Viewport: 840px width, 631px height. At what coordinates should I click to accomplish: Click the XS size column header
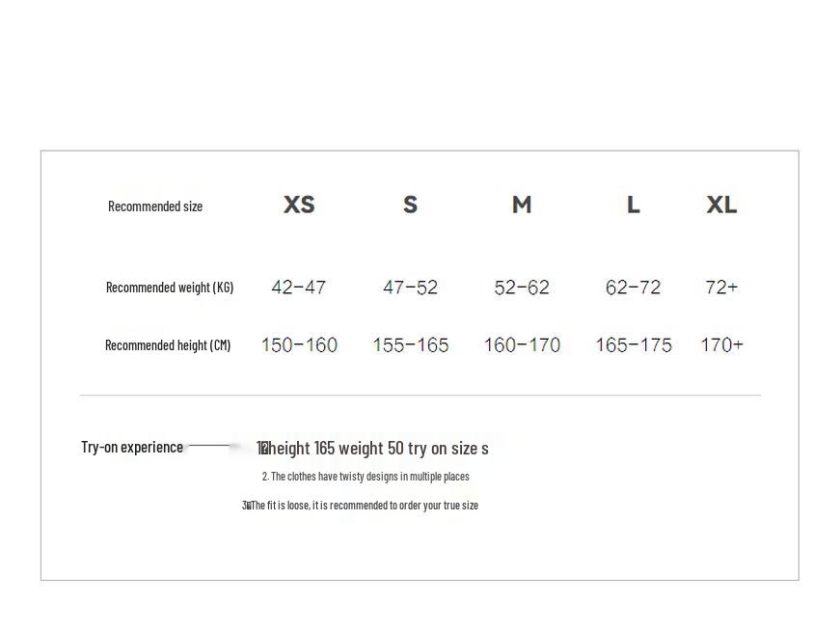299,205
